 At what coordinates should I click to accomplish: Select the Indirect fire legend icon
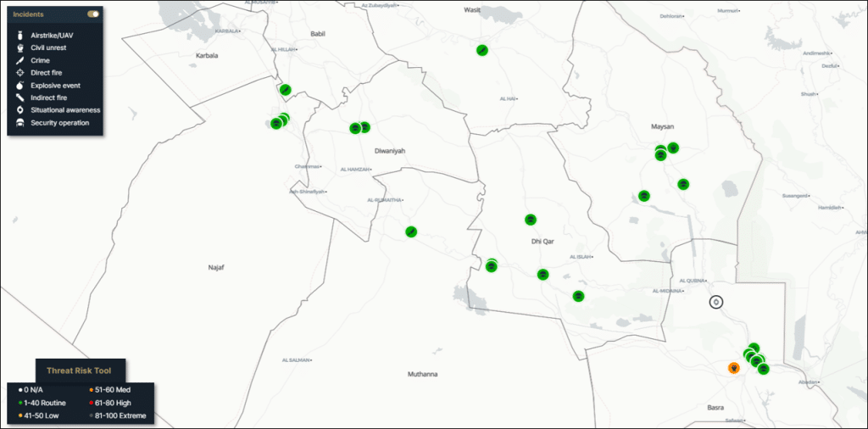(x=19, y=97)
